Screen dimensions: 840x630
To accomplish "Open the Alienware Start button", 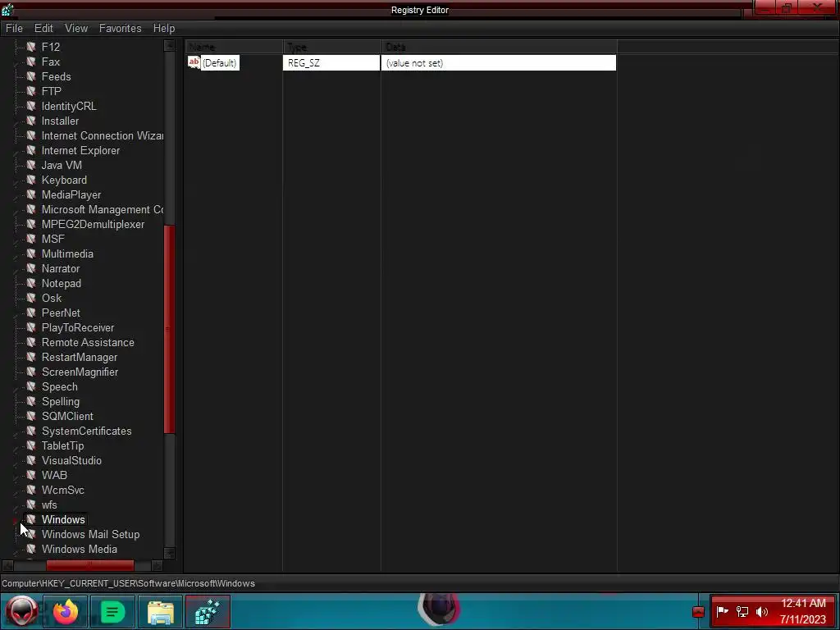I will [21, 611].
